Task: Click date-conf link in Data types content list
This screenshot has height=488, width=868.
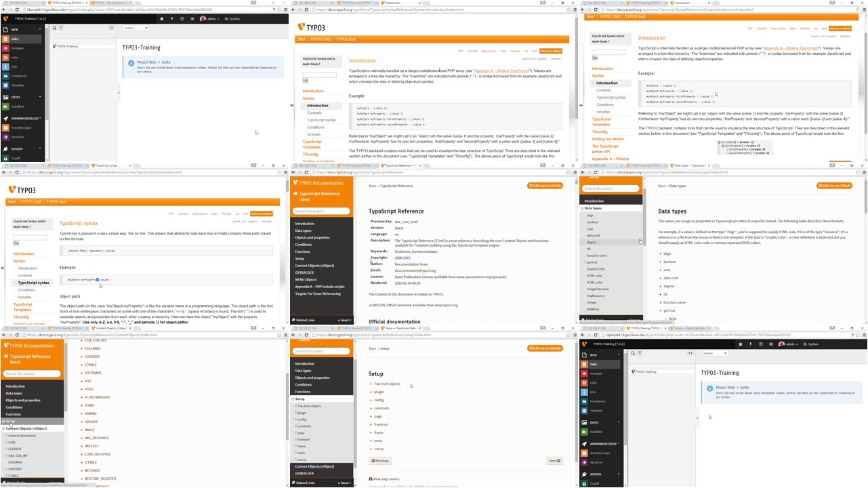Action: tap(671, 278)
